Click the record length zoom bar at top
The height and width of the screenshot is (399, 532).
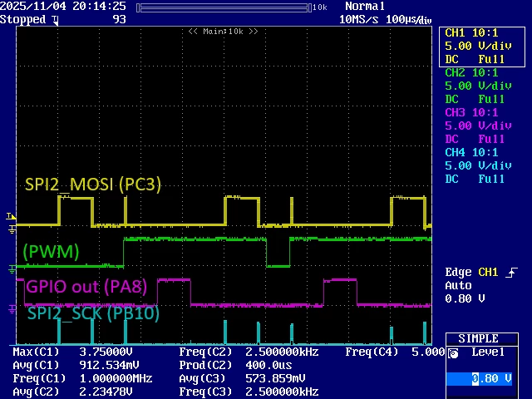point(224,7)
